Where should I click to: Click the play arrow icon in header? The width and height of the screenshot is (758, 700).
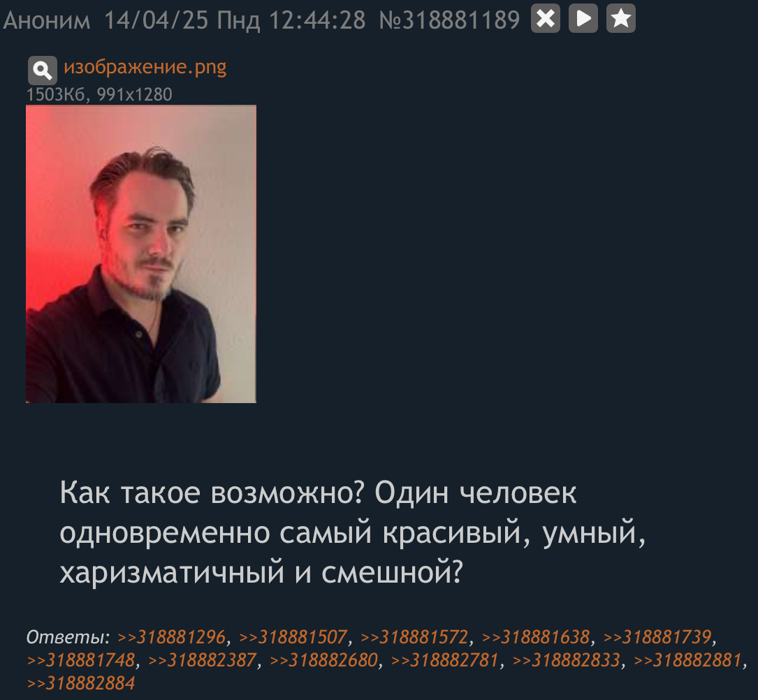point(583,18)
